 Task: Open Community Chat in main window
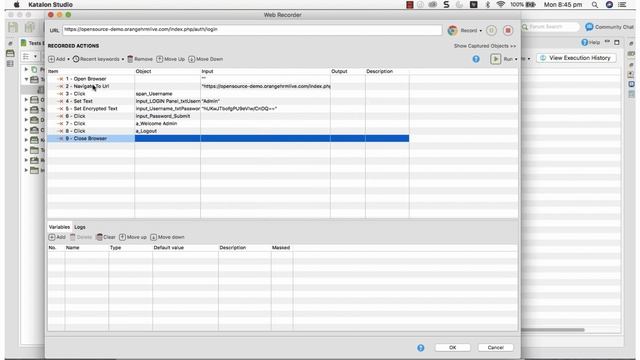[x=609, y=27]
